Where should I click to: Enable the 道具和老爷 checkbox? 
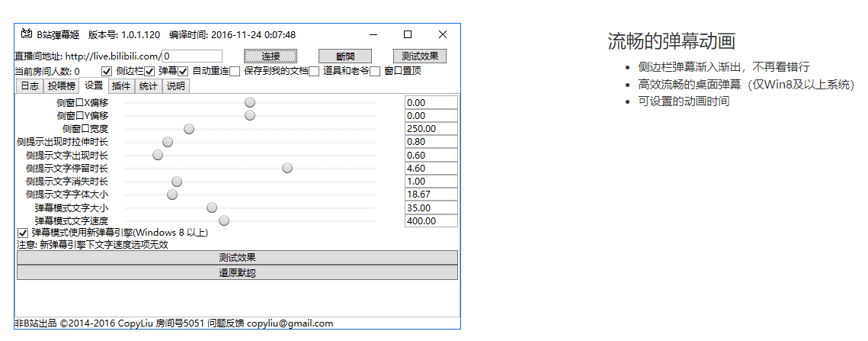[314, 71]
